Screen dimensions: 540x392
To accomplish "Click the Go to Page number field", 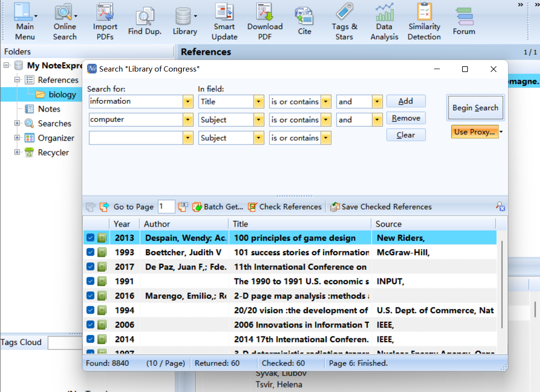I will point(166,207).
